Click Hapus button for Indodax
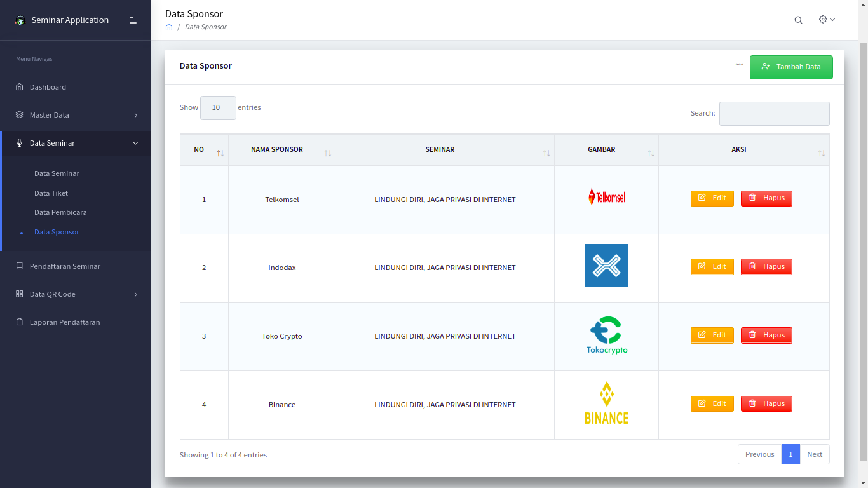This screenshot has height=488, width=868. tap(766, 267)
